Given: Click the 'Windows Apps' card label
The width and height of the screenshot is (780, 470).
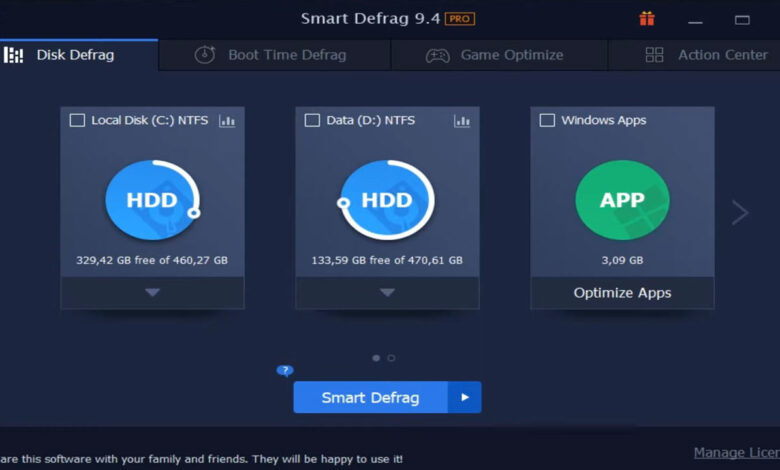Looking at the screenshot, I should point(604,120).
